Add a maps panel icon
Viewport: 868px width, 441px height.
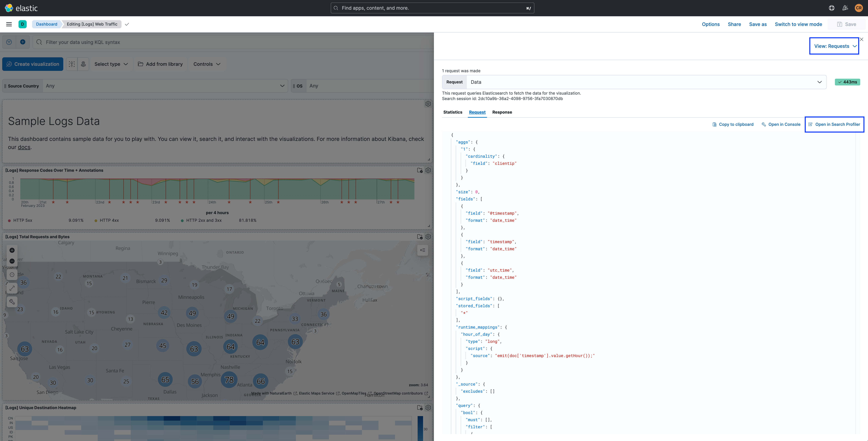pos(83,64)
